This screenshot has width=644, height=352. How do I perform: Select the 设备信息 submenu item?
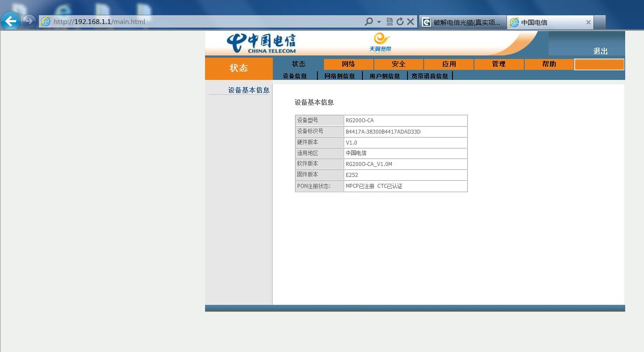[295, 76]
